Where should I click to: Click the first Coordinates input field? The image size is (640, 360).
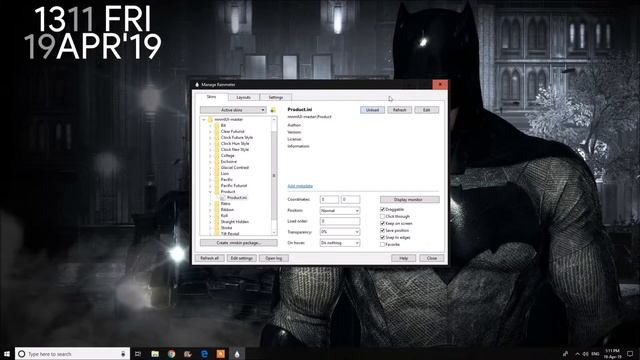point(329,200)
